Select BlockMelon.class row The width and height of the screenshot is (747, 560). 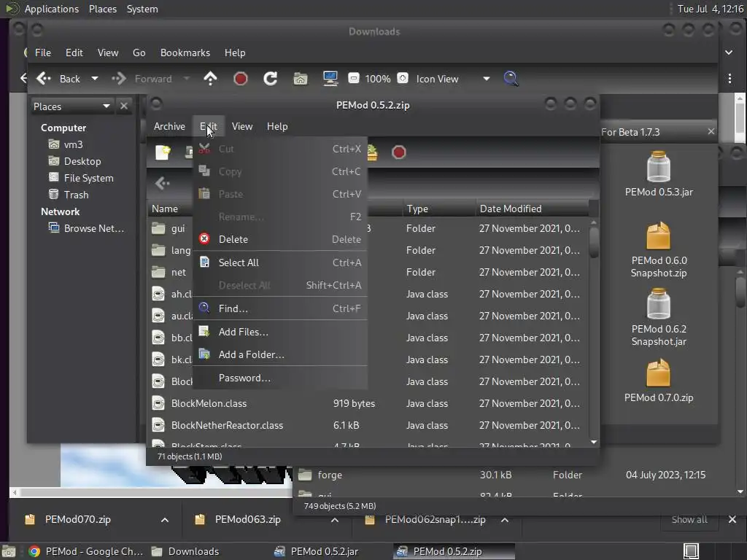(x=368, y=403)
